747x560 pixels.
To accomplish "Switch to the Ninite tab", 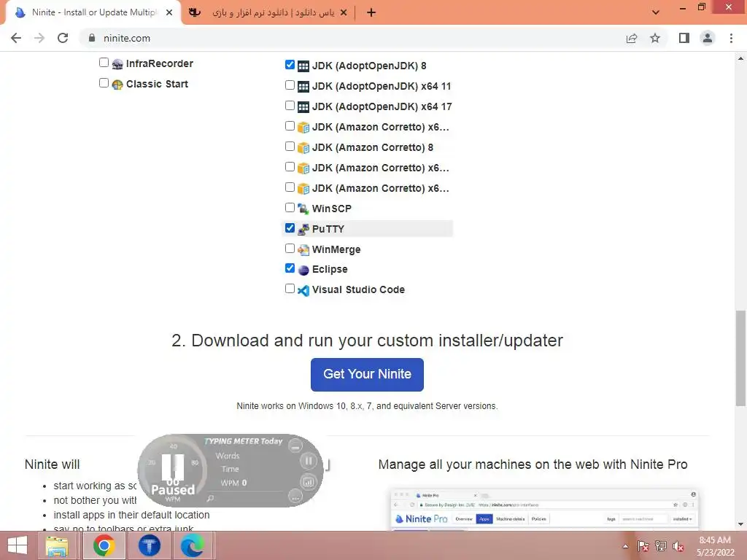I will (93, 12).
